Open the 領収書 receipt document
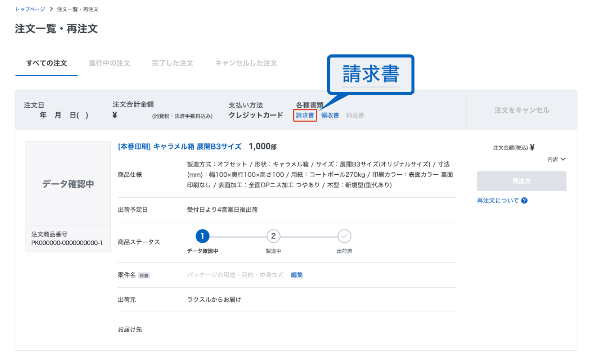The height and width of the screenshot is (364, 592). click(330, 116)
